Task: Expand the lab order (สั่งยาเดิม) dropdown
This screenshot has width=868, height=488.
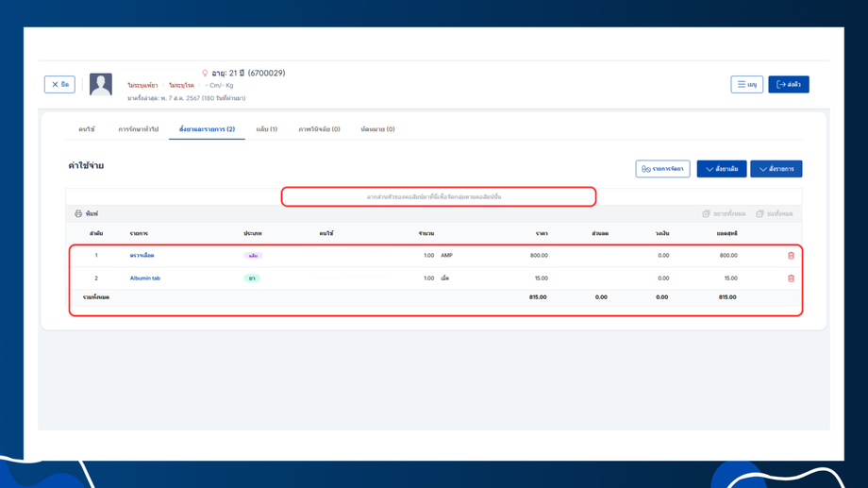Action: point(721,169)
